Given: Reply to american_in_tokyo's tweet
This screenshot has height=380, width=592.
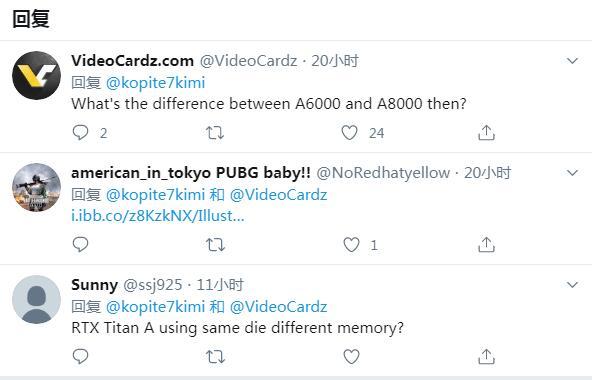Looking at the screenshot, I should (80, 244).
